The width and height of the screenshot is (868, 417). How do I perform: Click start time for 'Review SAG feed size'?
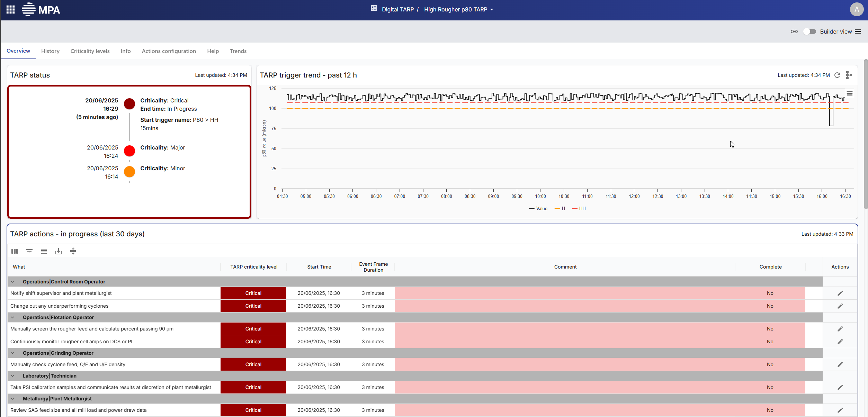coord(319,410)
